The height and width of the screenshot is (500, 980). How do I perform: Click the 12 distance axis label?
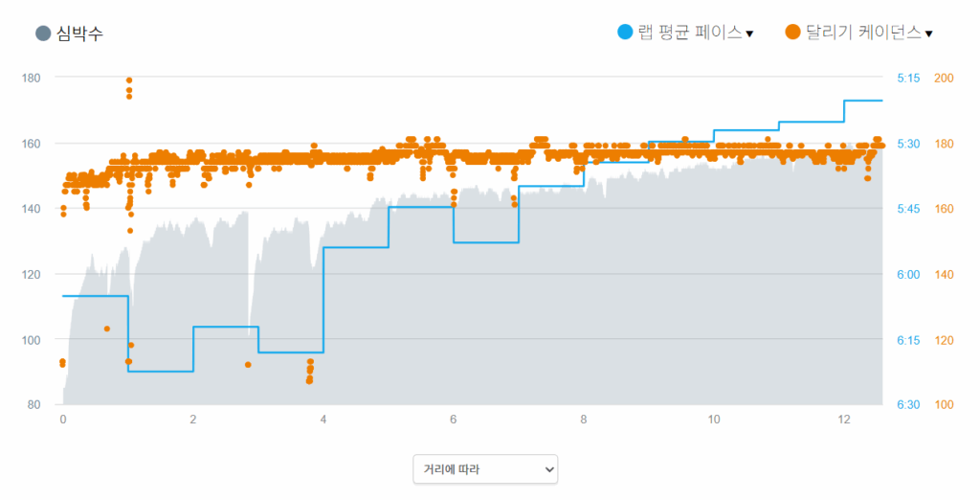[x=843, y=420]
